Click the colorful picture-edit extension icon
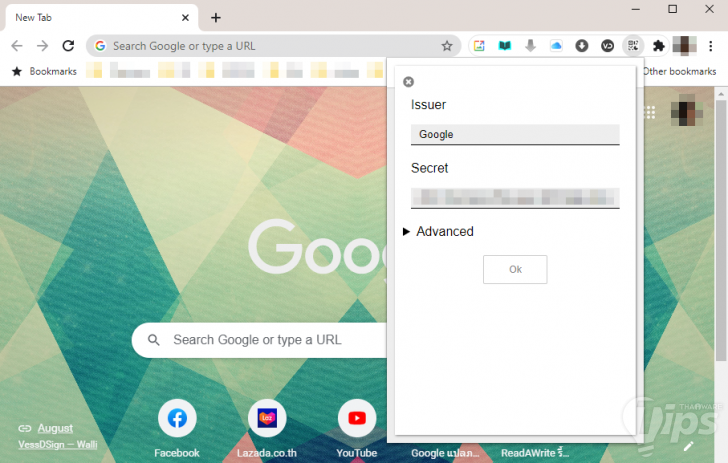This screenshot has height=463, width=728. coord(479,46)
